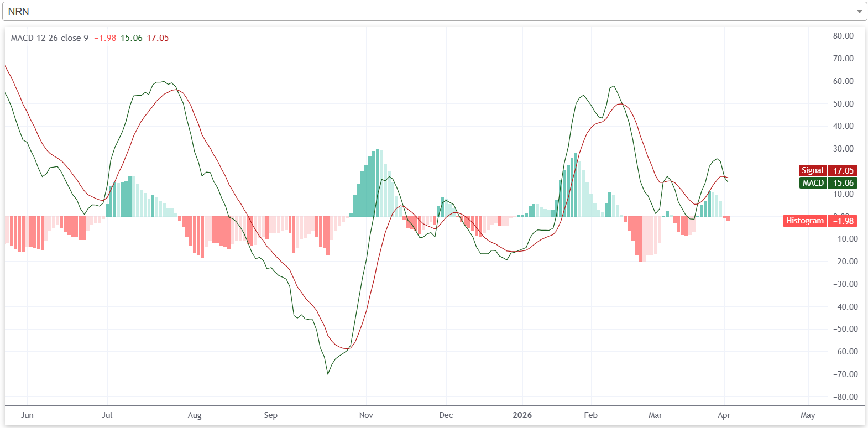The width and height of the screenshot is (868, 428).
Task: Select the Histogram label tag
Action: pyautogui.click(x=804, y=221)
